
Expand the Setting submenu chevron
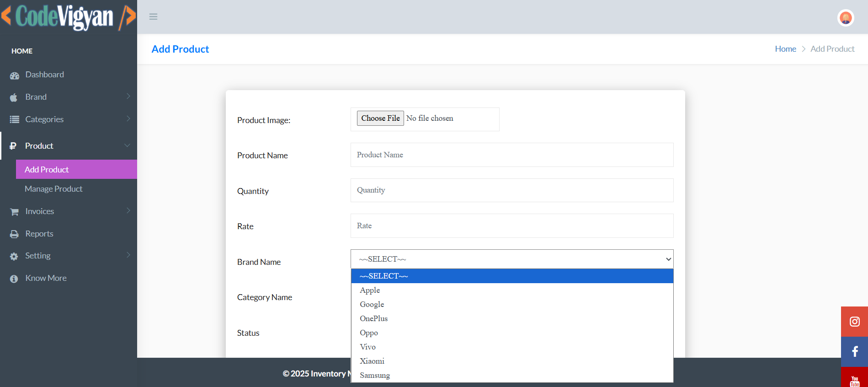[128, 255]
